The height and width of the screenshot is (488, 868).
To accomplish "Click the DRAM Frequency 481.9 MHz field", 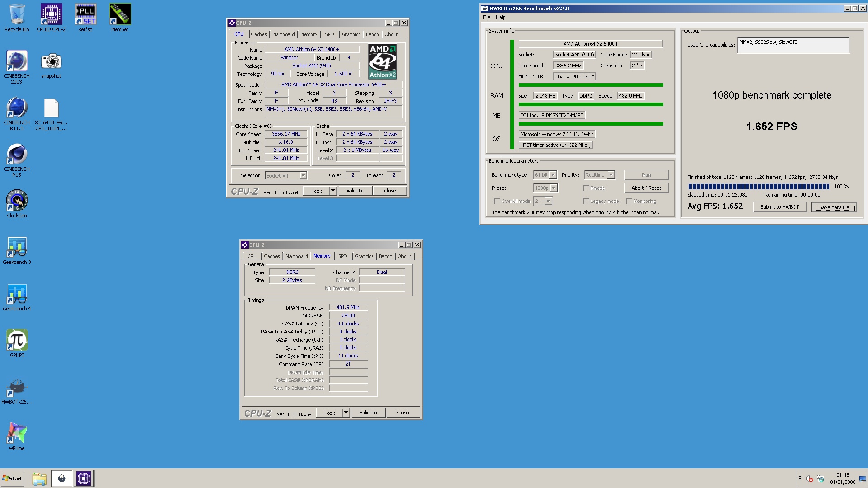I will pos(348,307).
